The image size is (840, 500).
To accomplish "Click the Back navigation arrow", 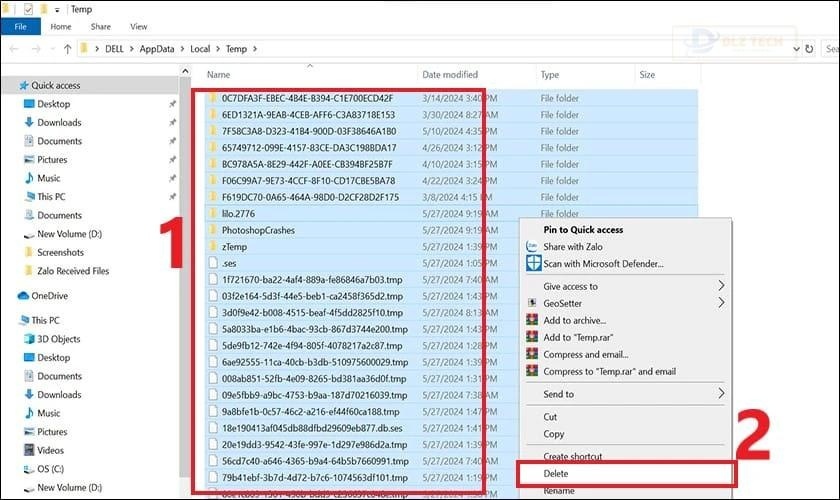I will [x=14, y=49].
